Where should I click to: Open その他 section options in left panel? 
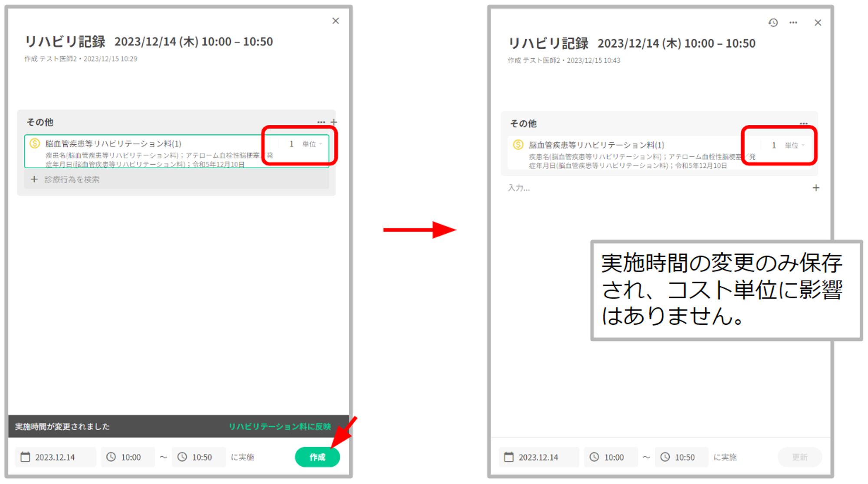coord(321,122)
